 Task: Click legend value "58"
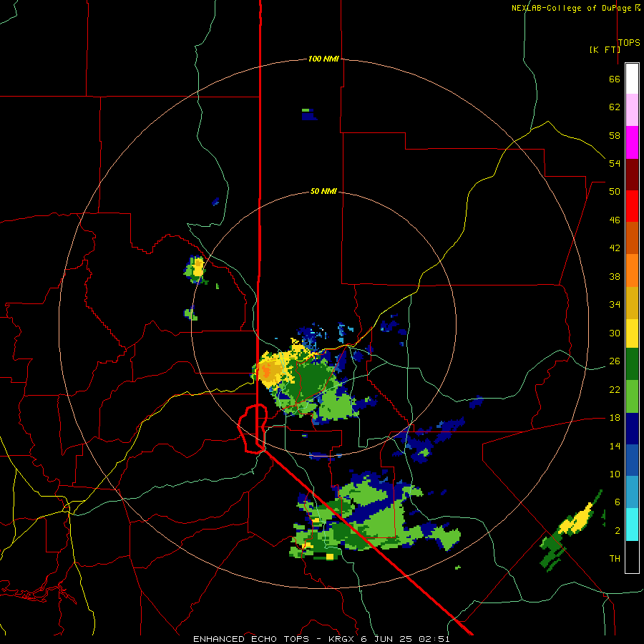tap(615, 135)
